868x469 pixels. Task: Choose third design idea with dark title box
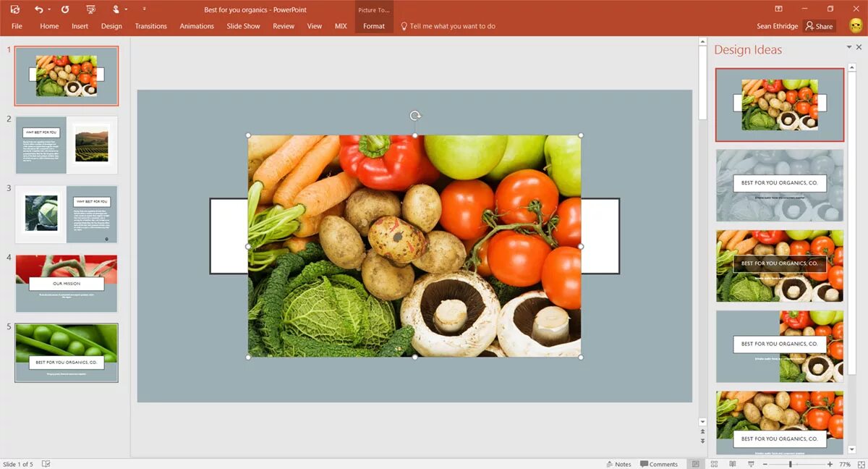coord(780,266)
